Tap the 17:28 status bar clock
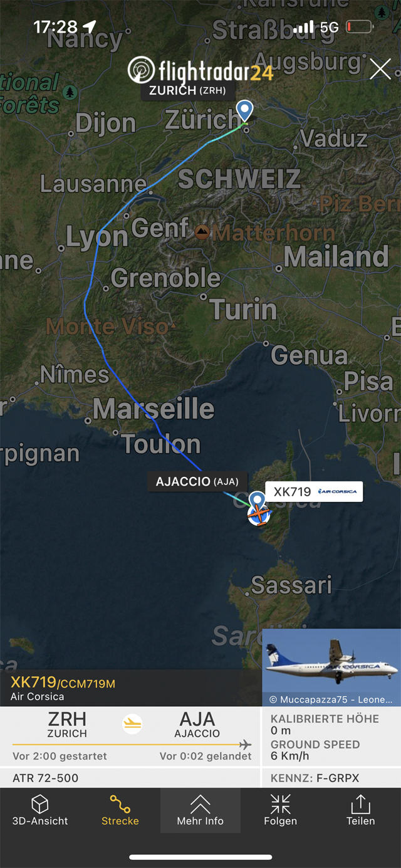 55,27
